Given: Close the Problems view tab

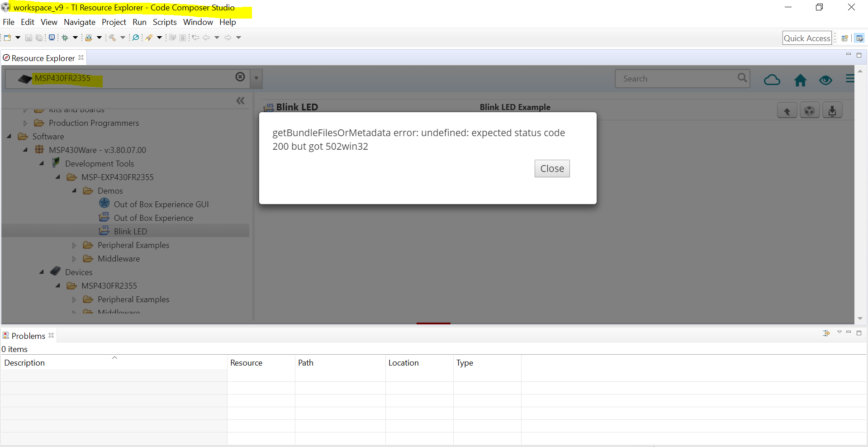Looking at the screenshot, I should pyautogui.click(x=51, y=335).
